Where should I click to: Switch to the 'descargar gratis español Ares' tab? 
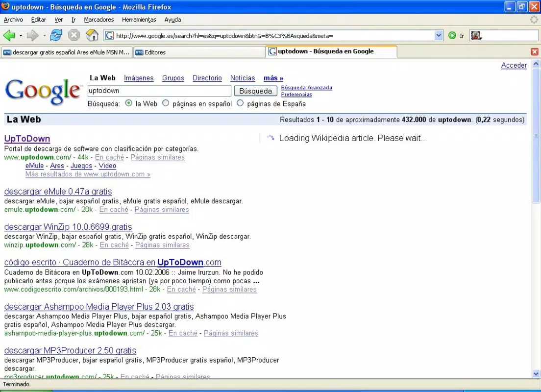(66, 52)
